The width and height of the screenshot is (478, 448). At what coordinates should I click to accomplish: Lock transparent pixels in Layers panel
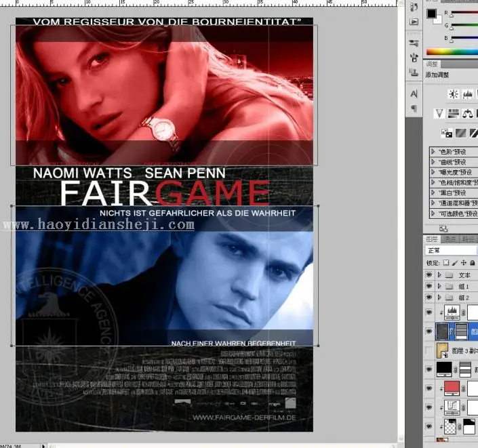(x=446, y=263)
